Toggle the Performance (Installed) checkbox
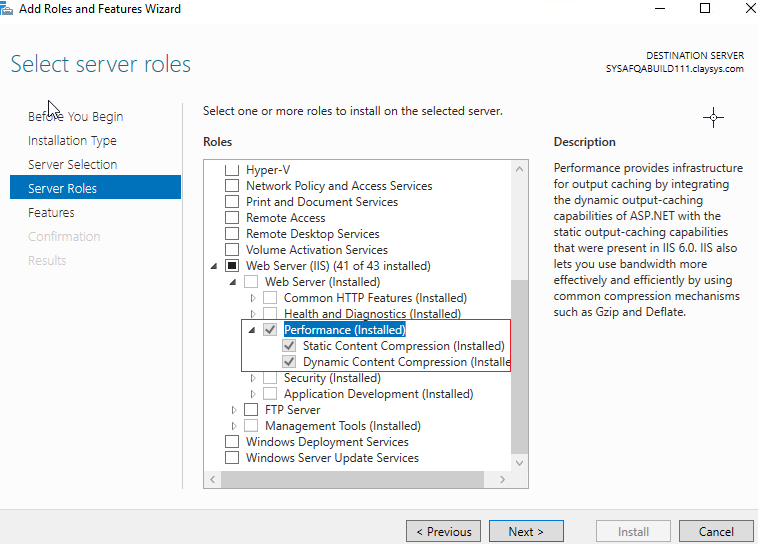758x544 pixels. point(270,330)
